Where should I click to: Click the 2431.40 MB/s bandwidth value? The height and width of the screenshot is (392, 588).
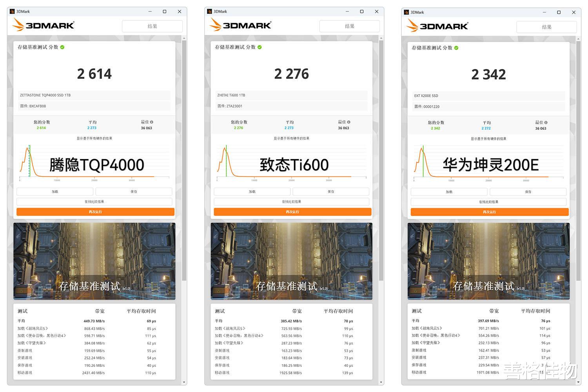(x=93, y=373)
